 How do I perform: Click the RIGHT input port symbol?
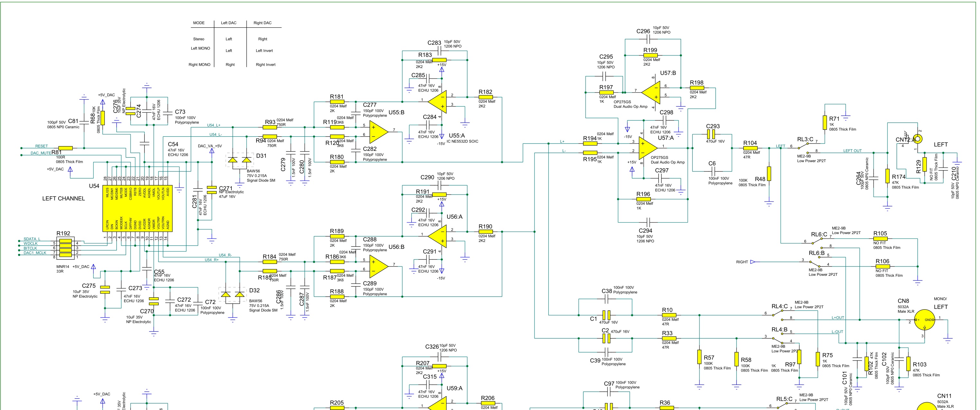click(752, 262)
